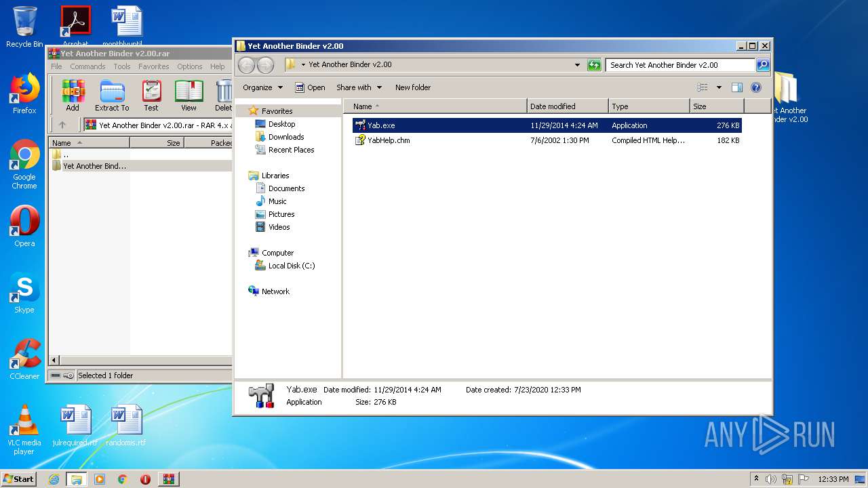Launch Opera desktop shortcut
This screenshot has width=868, height=488.
coord(24,226)
